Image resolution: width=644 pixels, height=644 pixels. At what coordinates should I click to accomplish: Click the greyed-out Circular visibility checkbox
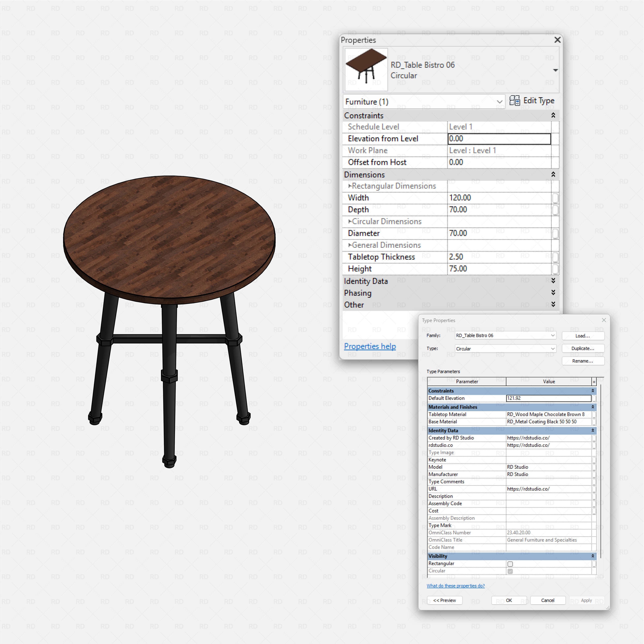[x=510, y=571]
